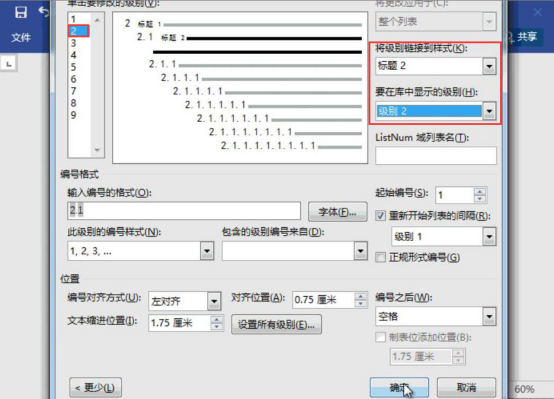The height and width of the screenshot is (399, 554).
Task: Increase 文本缩进位置 with the up spinner
Action: pos(217,319)
